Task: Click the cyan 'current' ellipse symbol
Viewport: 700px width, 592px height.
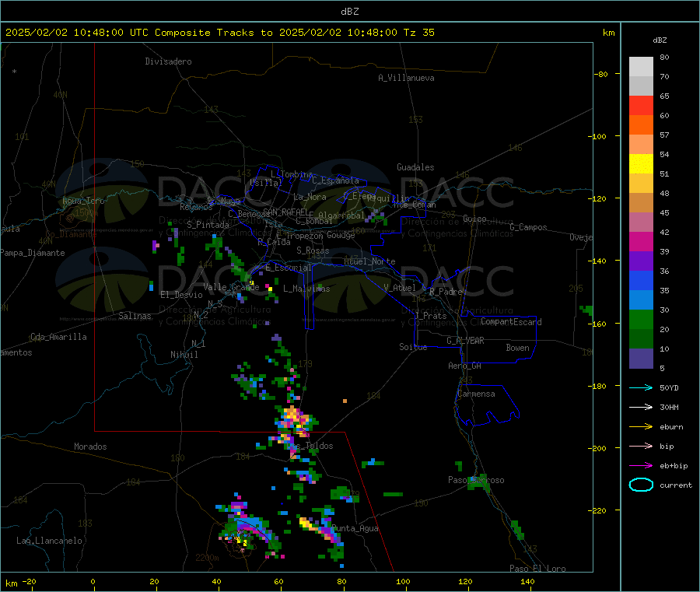Action: pyautogui.click(x=641, y=485)
